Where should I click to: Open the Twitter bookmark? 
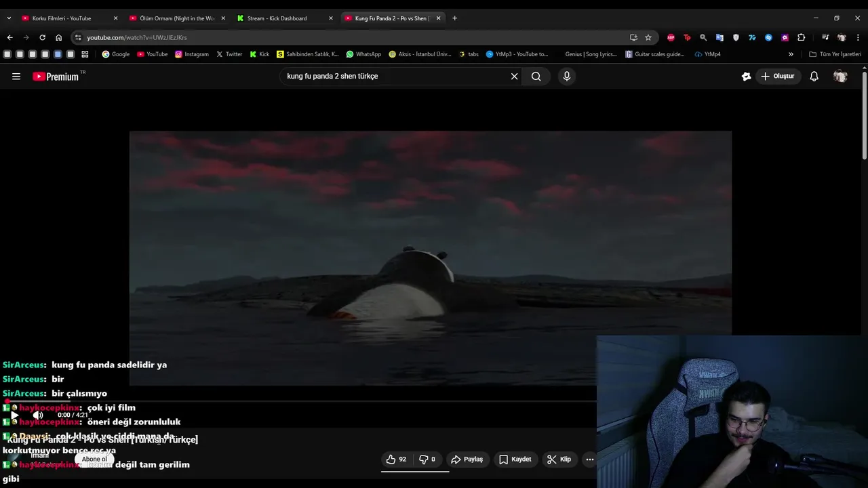pos(229,54)
